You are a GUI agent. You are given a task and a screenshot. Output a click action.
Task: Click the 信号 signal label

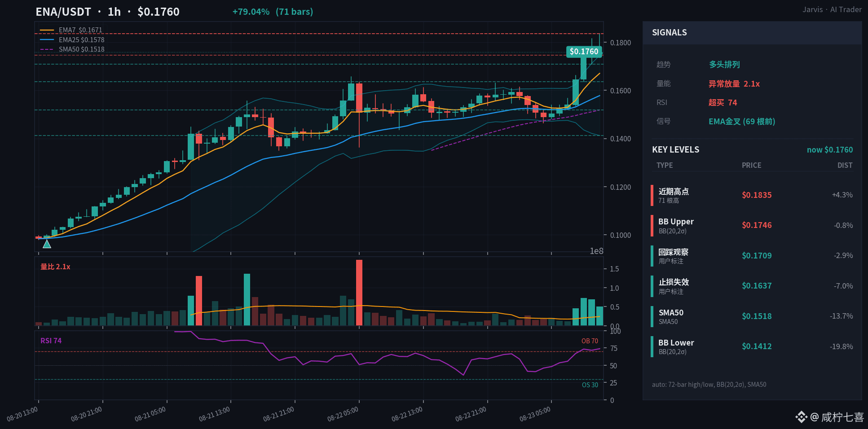click(664, 121)
